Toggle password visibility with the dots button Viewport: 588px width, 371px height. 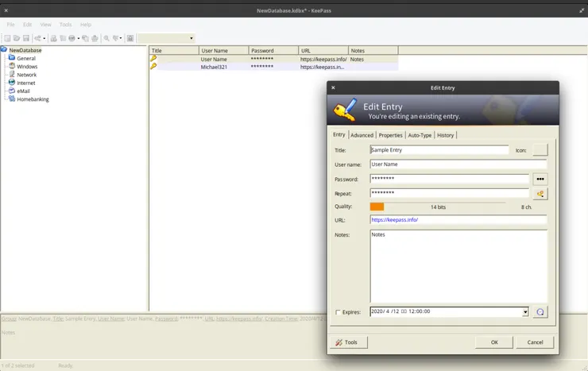(540, 179)
